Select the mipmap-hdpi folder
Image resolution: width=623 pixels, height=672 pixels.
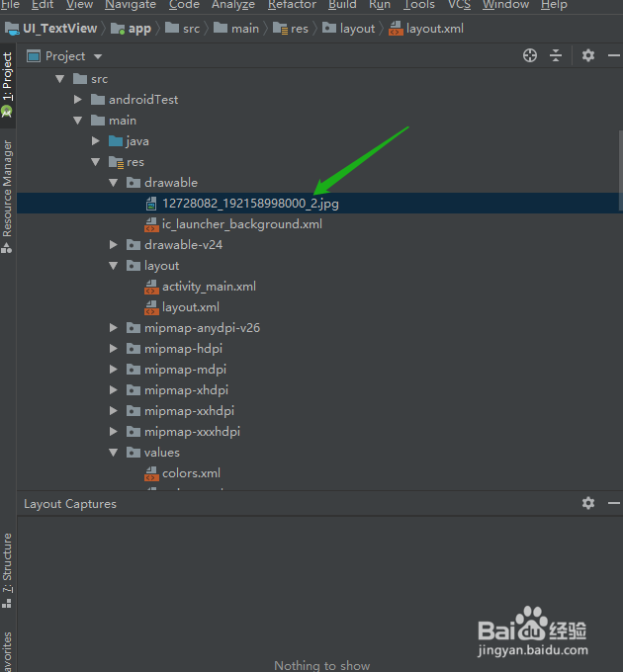pyautogui.click(x=184, y=349)
